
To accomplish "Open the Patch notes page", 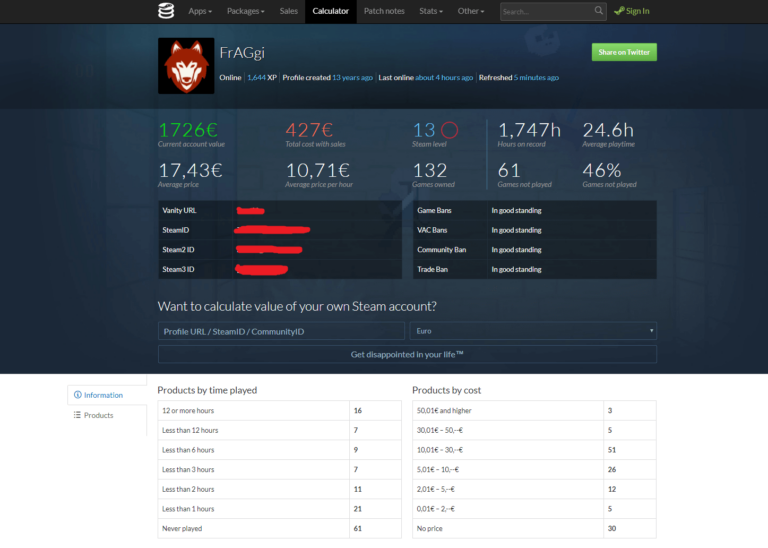I will pyautogui.click(x=384, y=11).
